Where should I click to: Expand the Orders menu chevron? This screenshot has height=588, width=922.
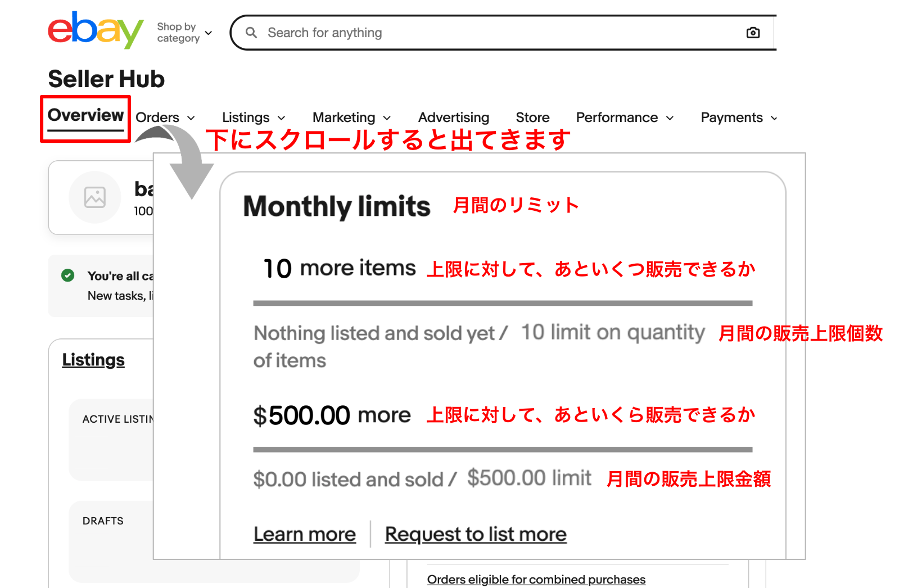tap(191, 118)
